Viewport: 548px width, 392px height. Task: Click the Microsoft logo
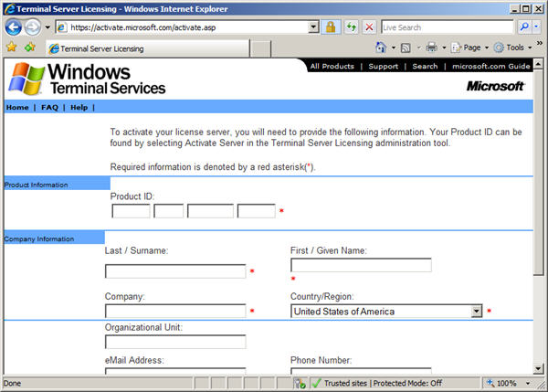(x=495, y=86)
